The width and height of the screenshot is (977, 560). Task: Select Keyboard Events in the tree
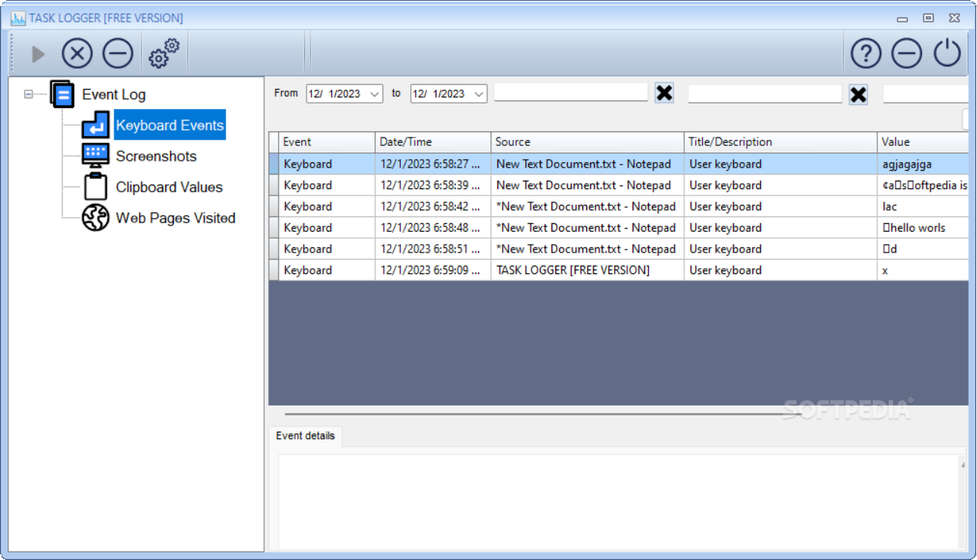coord(170,125)
